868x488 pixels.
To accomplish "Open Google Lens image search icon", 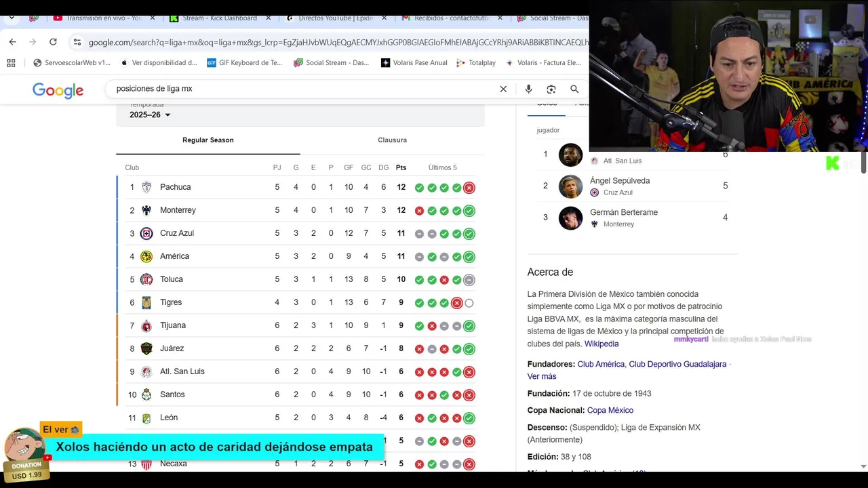I will click(x=551, y=89).
